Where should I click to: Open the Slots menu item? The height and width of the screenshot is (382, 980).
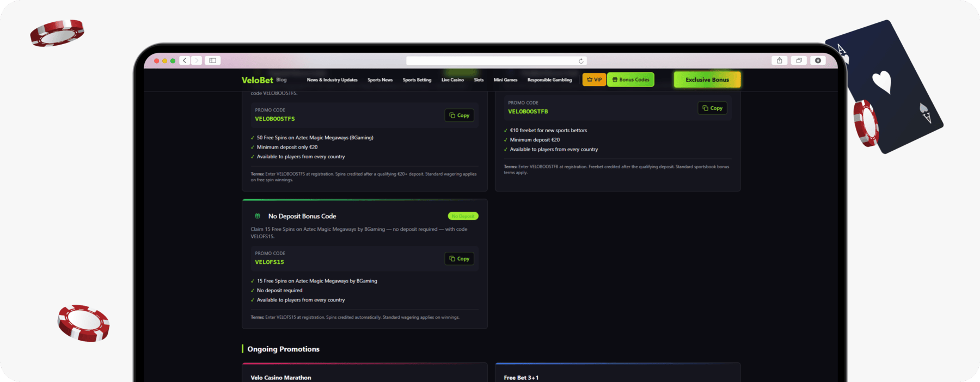click(479, 80)
